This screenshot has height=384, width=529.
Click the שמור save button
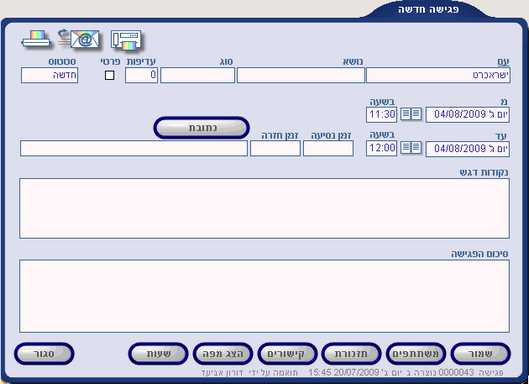[480, 354]
